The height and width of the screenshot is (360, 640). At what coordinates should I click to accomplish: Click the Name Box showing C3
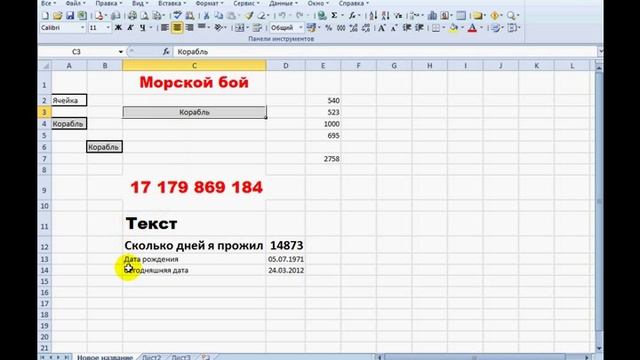click(x=76, y=52)
